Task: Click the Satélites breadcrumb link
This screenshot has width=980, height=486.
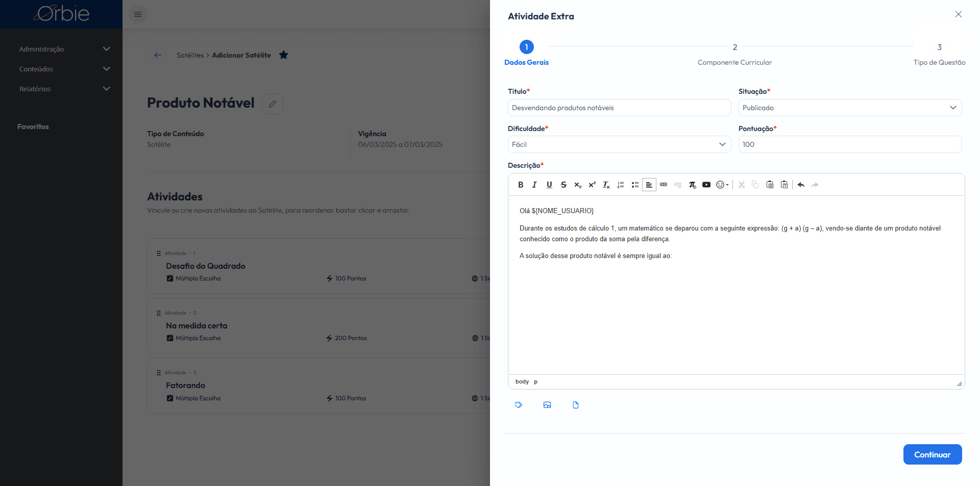Action: point(190,55)
